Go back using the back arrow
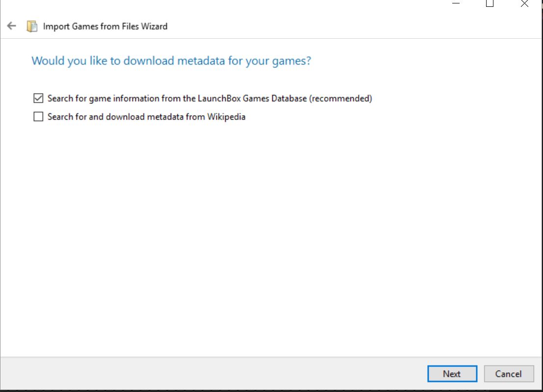This screenshot has height=392, width=543. tap(12, 26)
